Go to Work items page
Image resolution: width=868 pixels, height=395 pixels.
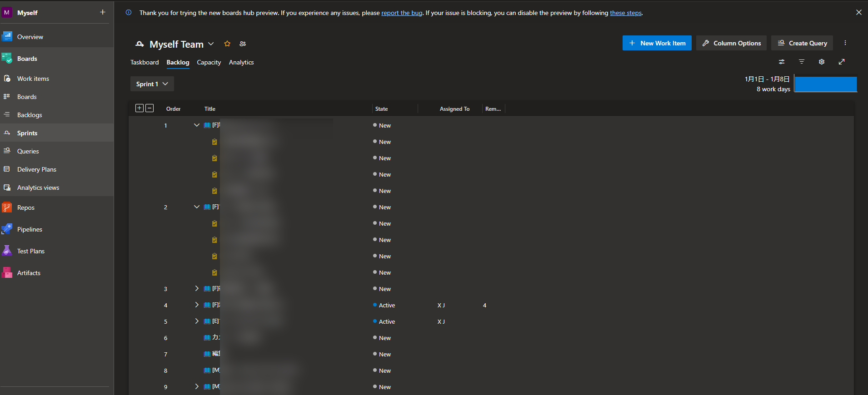tap(57, 79)
